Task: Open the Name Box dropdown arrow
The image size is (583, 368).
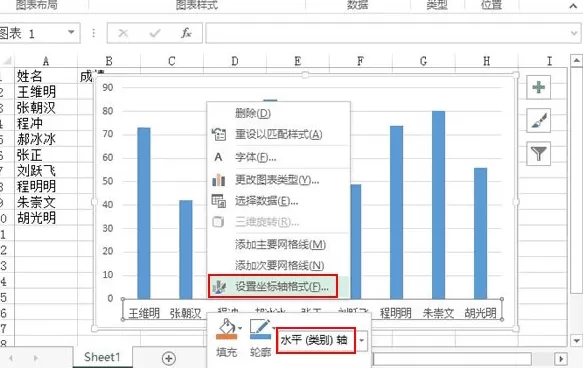Action: [71, 32]
